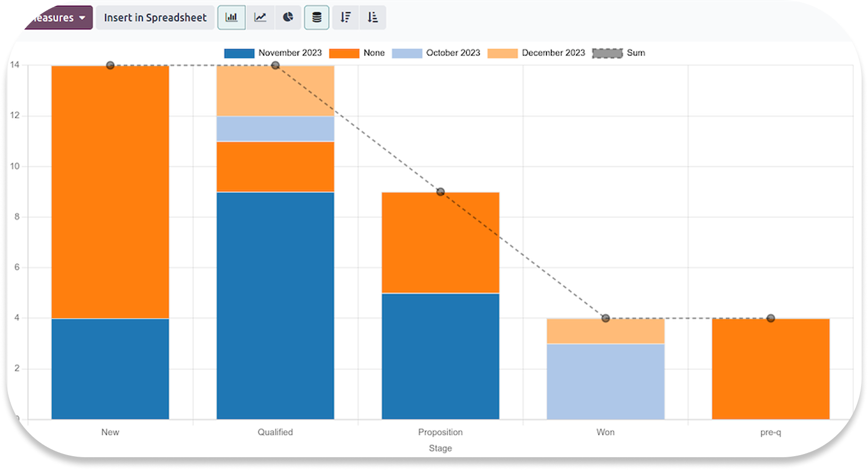Select the bar chart view icon
Image resolution: width=868 pixels, height=470 pixels.
point(231,18)
